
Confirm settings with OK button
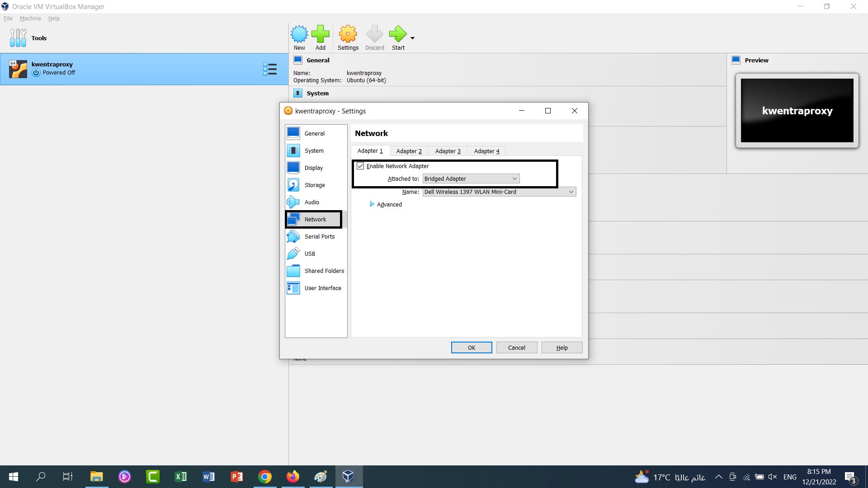pyautogui.click(x=472, y=347)
